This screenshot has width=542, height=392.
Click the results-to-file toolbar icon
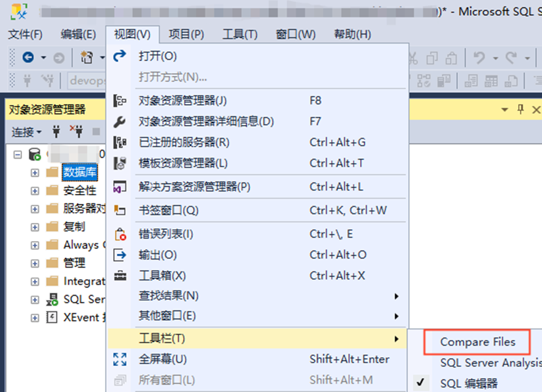click(511, 81)
